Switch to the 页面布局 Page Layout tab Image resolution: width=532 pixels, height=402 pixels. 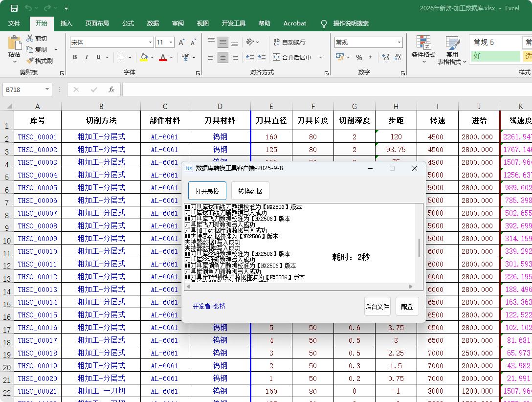(97, 23)
